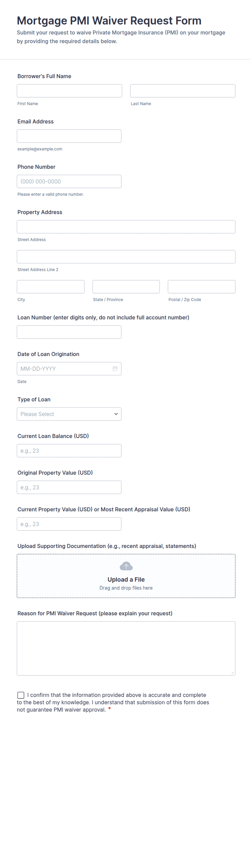250x868 pixels.
Task: Select the Postal / Zip Code field
Action: pyautogui.click(x=202, y=287)
